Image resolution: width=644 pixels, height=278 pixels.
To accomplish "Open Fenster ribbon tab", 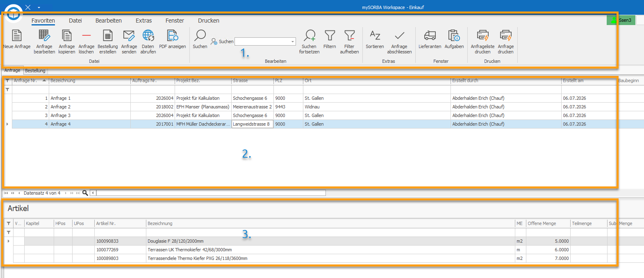I will pyautogui.click(x=175, y=21).
